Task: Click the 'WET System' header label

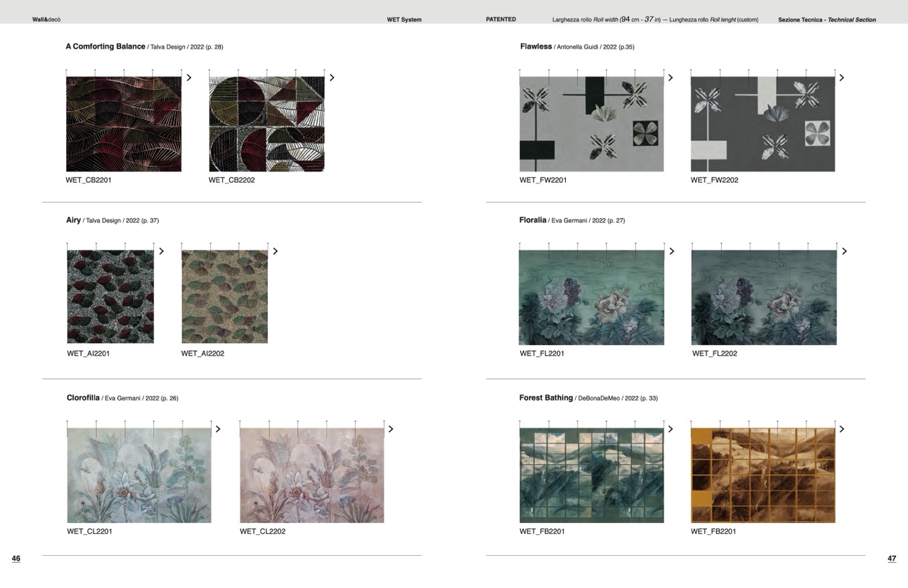Action: (x=404, y=19)
